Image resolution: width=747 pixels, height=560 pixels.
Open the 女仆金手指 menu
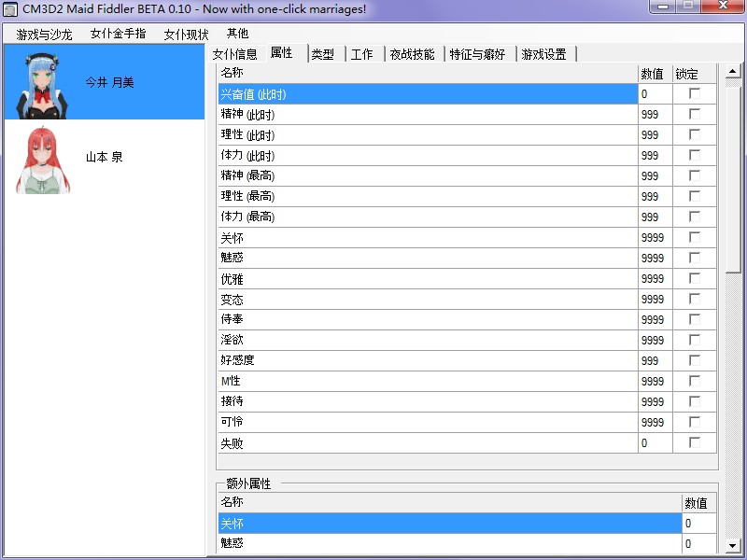coord(119,34)
